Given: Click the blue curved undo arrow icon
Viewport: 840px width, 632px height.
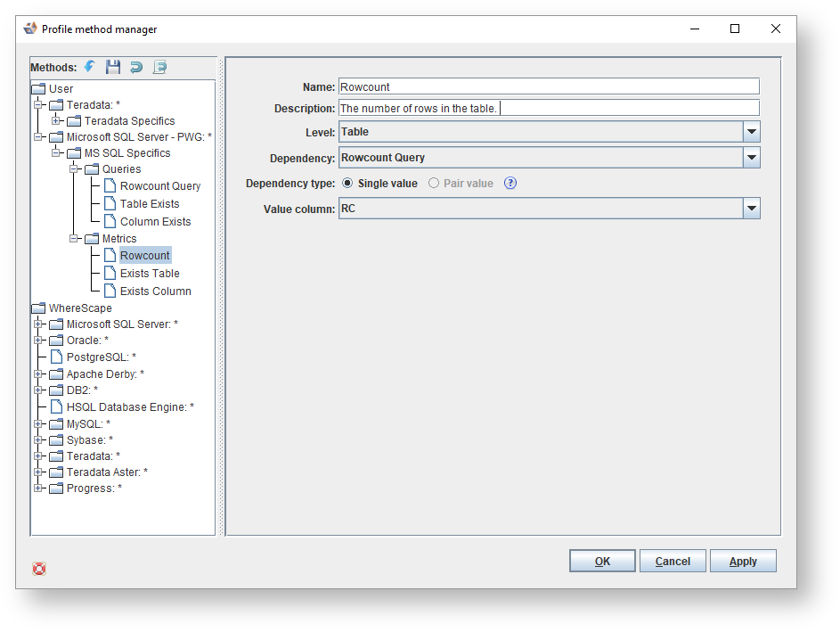Looking at the screenshot, I should [136, 67].
